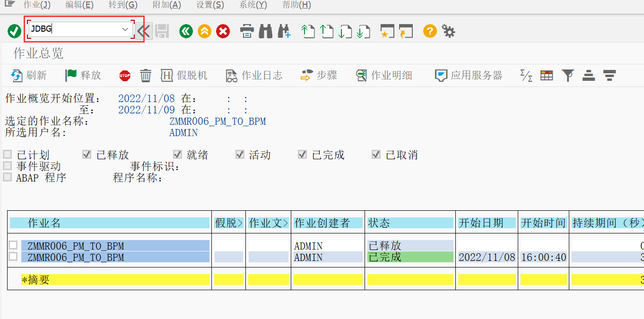The height and width of the screenshot is (319, 644).
Task: Open the command field dropdown showing JDBG
Action: pyautogui.click(x=125, y=29)
